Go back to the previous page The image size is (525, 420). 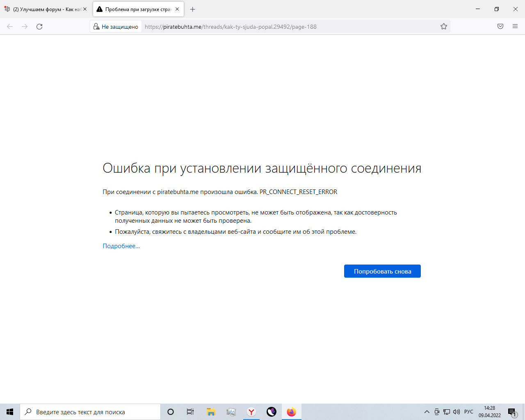pos(10,27)
